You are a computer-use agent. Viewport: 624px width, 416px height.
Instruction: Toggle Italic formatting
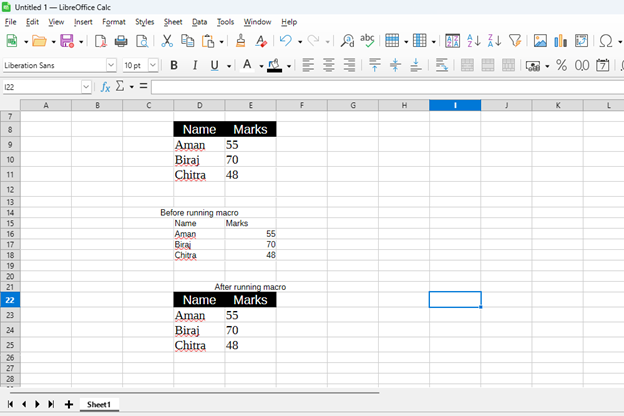[194, 65]
